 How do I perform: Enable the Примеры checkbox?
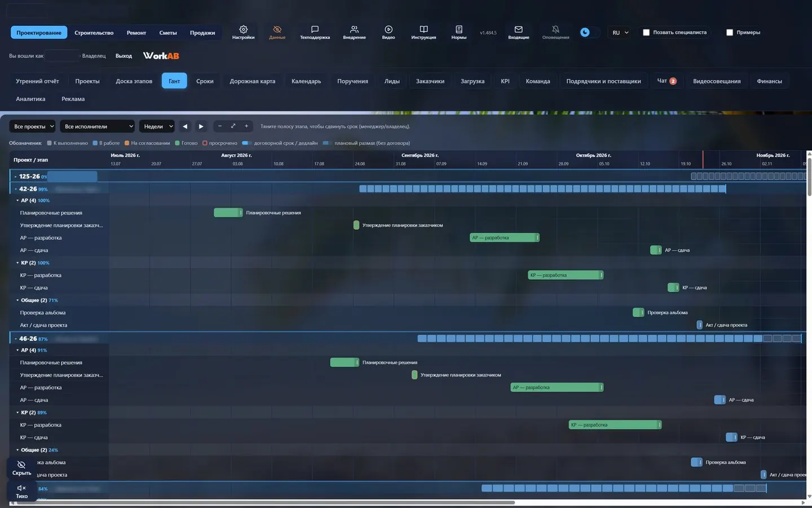click(x=729, y=32)
